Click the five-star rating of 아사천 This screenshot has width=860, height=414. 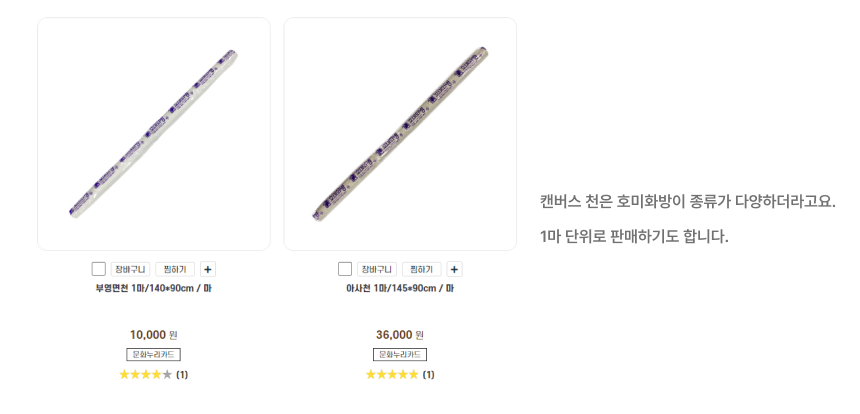[x=392, y=375]
